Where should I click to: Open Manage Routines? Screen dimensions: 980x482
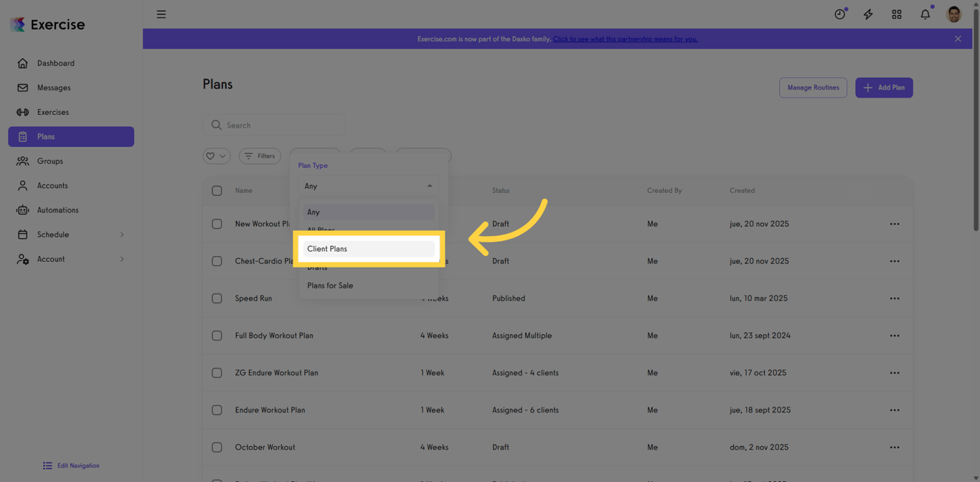pos(813,87)
